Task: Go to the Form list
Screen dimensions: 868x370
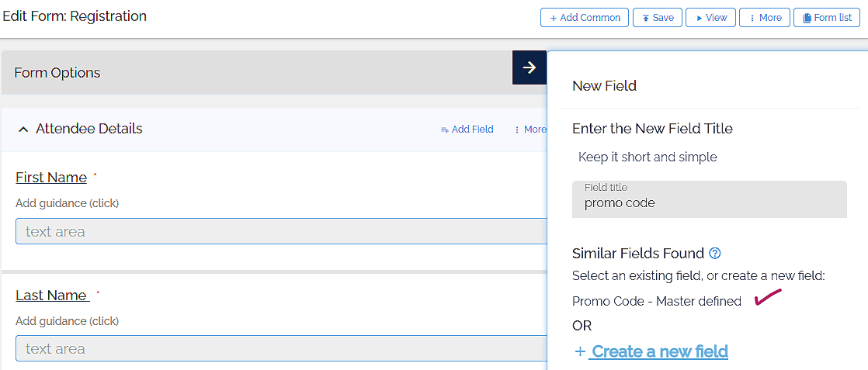Action: tap(826, 18)
